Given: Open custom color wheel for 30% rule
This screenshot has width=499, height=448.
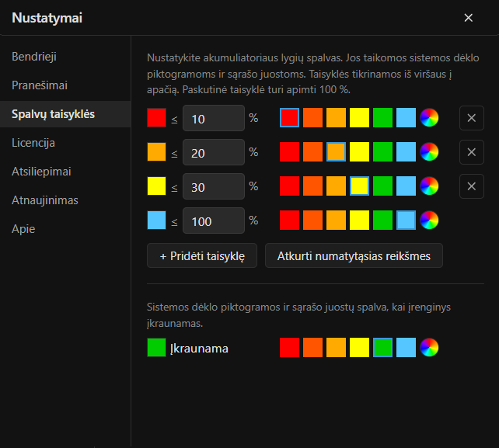Looking at the screenshot, I should tap(429, 186).
